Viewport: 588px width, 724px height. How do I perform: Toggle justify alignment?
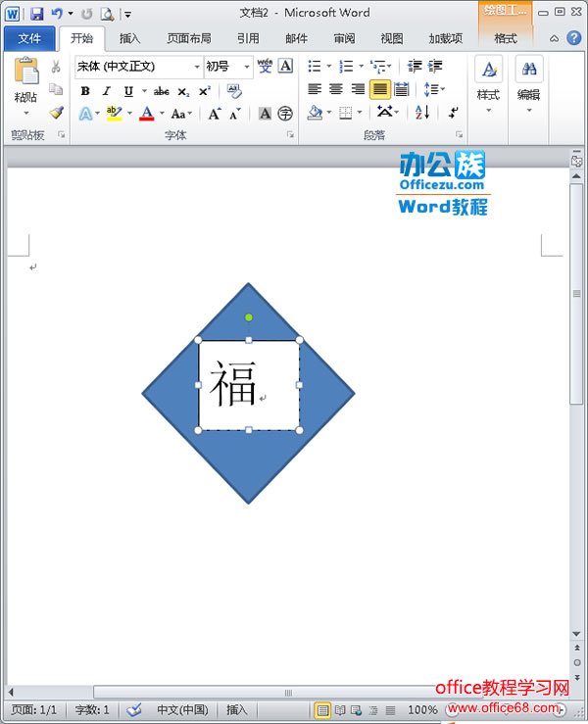coord(380,89)
